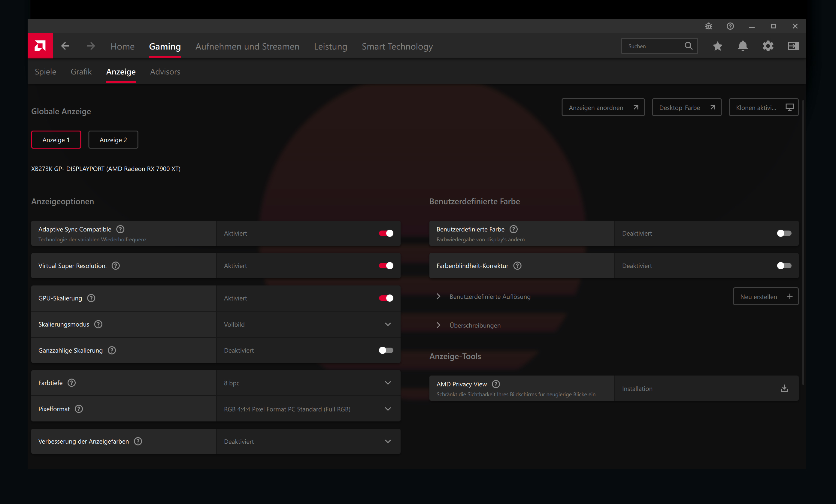Click help icon next to GPU-Skalierung
This screenshot has width=836, height=504.
pos(91,298)
